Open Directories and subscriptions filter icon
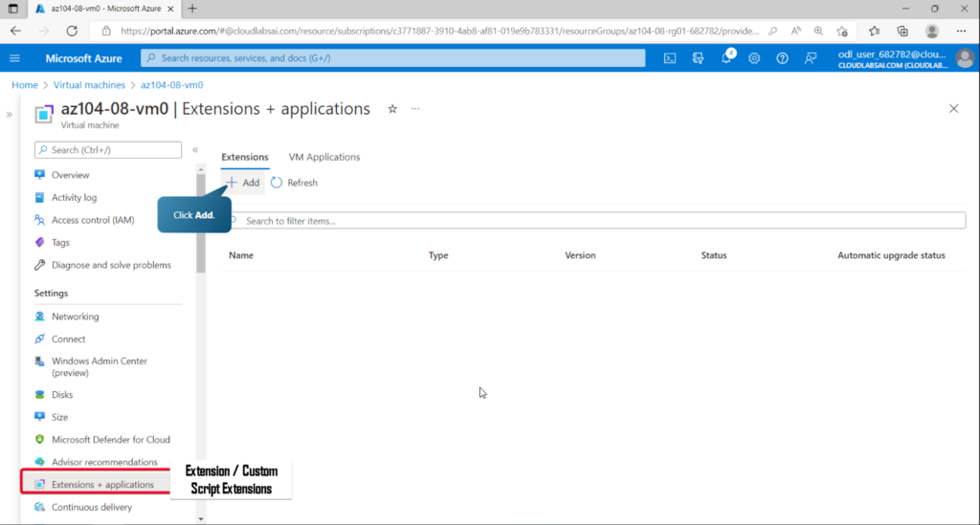 pos(698,58)
